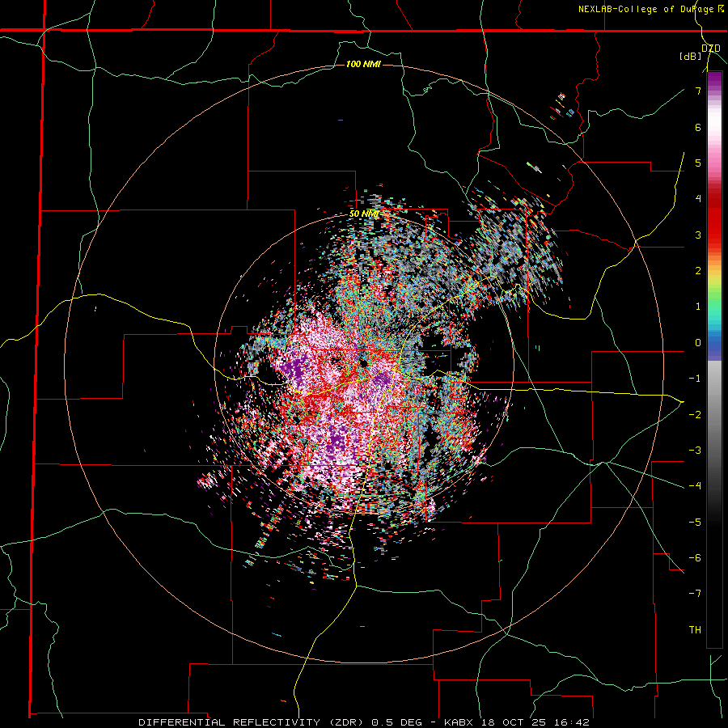728x728 pixels.
Task: Click the -6 dB mark on the color scale
Action: (x=695, y=558)
